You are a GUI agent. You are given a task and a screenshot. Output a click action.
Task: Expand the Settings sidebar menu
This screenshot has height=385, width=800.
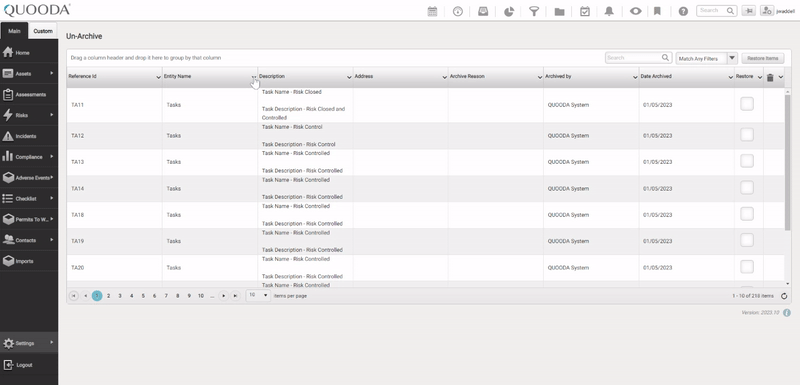click(29, 343)
